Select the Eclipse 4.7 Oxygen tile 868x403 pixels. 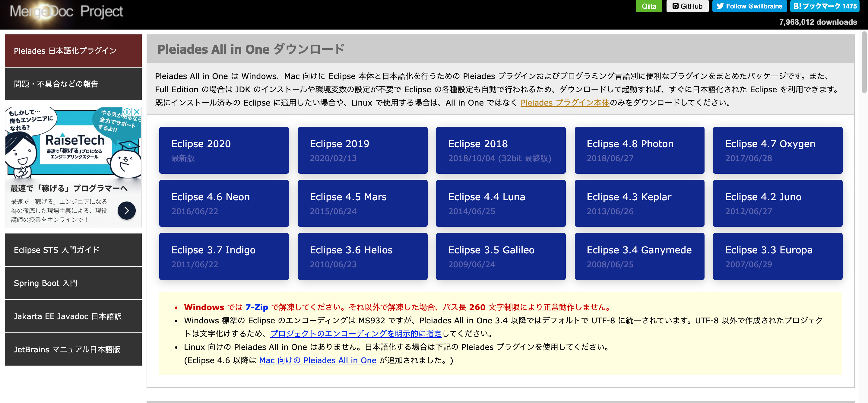778,150
